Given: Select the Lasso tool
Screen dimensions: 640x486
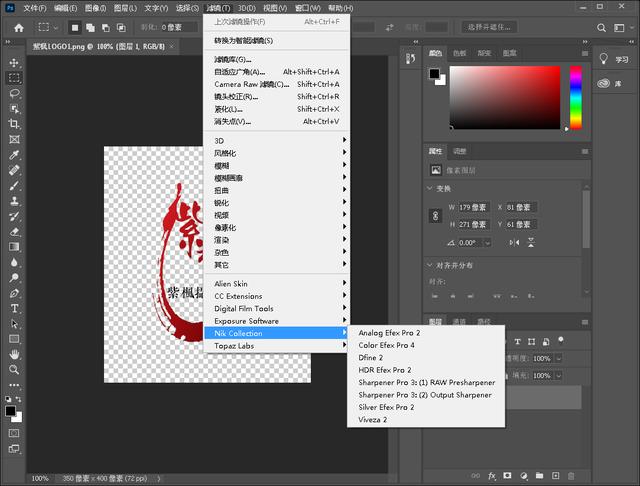Looking at the screenshot, I should [14, 93].
